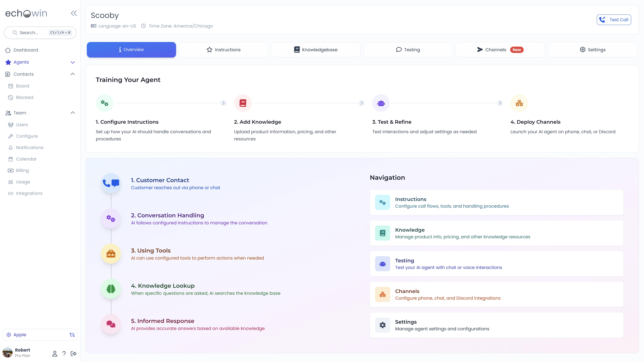
Task: Expand the Contacts sidebar section
Action: 72,74
